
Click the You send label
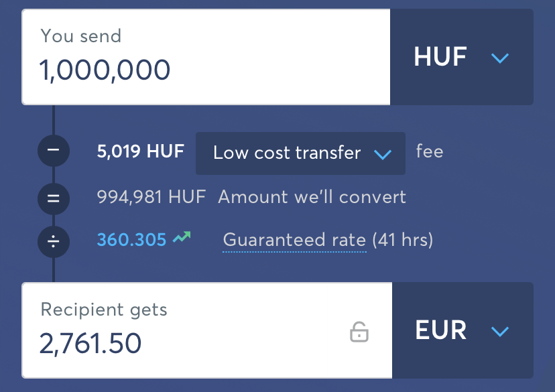pyautogui.click(x=81, y=36)
